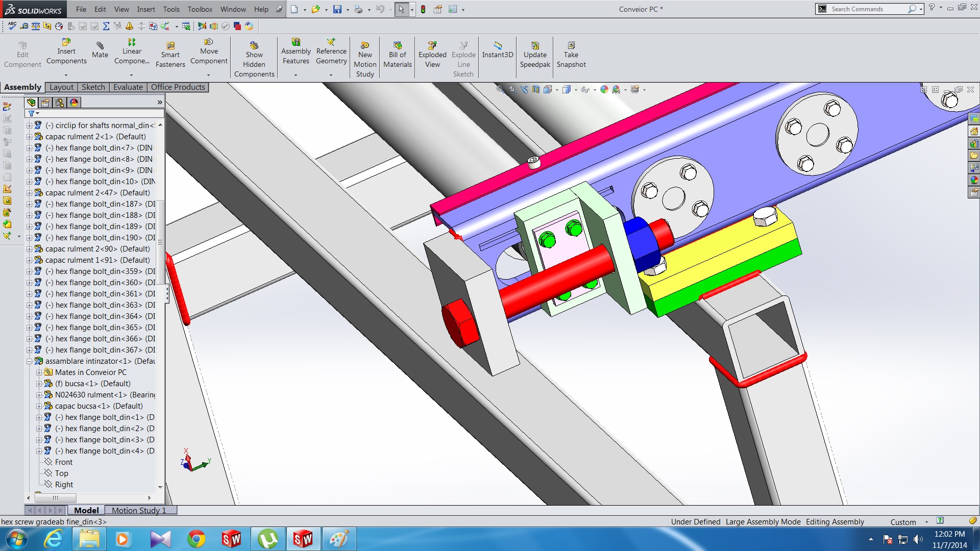Screen dimensions: 980x551
Task: Open the Smart Fasteners tool
Action: tap(170, 46)
